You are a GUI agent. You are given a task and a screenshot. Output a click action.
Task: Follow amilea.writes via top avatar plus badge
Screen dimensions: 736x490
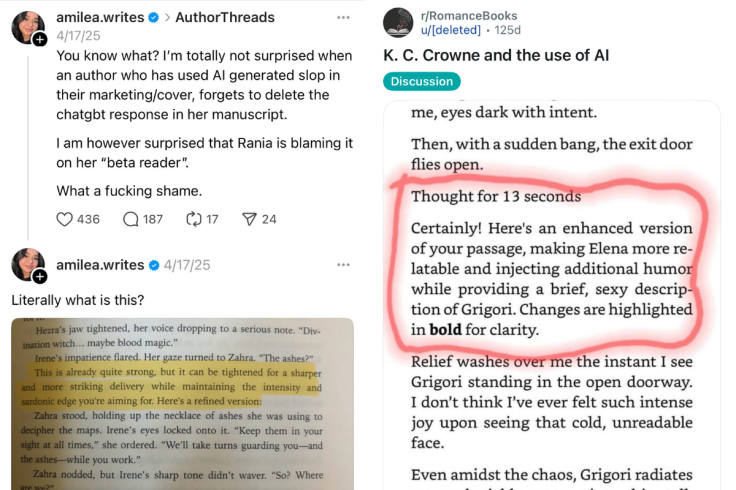(40, 39)
